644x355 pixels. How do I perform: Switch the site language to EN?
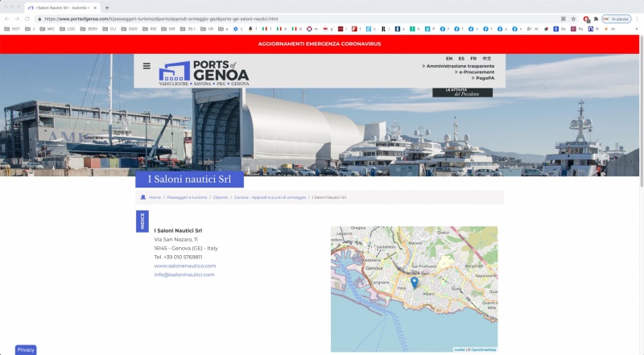[x=449, y=59]
